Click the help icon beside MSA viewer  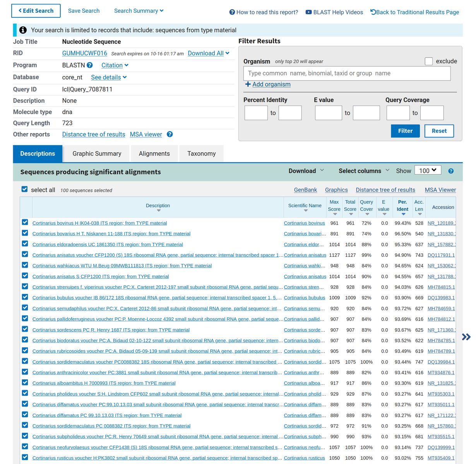point(170,135)
